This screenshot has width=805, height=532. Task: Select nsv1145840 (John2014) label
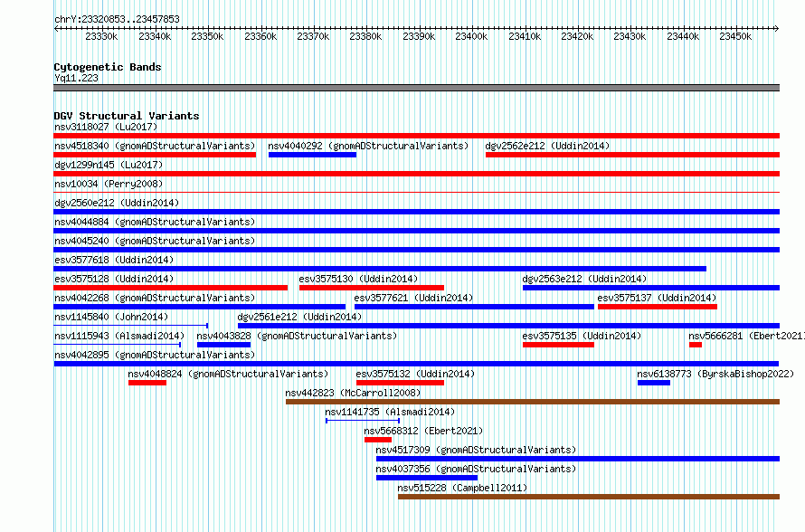pos(111,317)
